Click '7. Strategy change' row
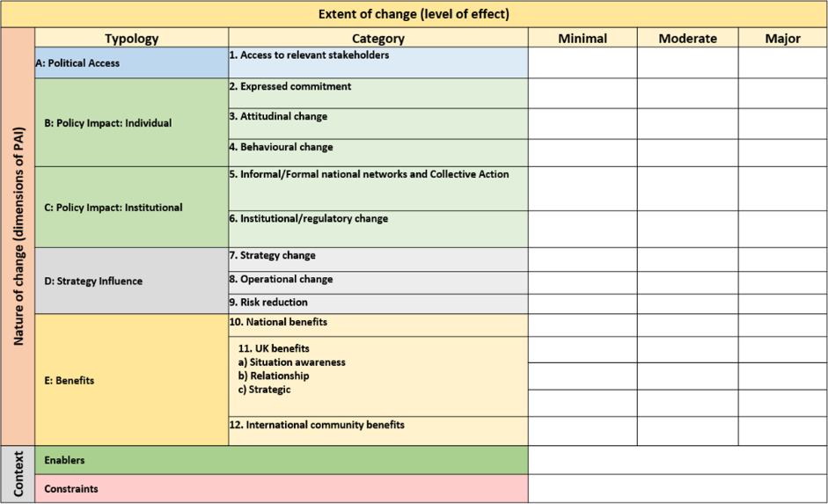The image size is (828, 504). click(x=378, y=259)
